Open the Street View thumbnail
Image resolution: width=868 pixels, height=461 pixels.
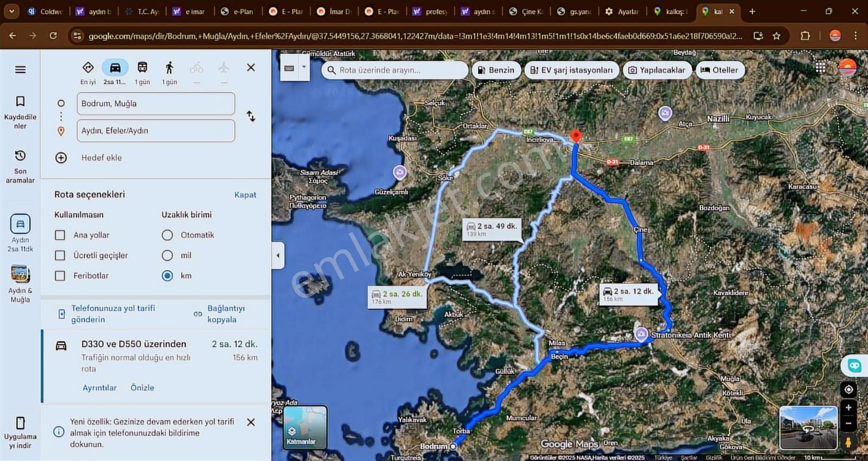808,427
